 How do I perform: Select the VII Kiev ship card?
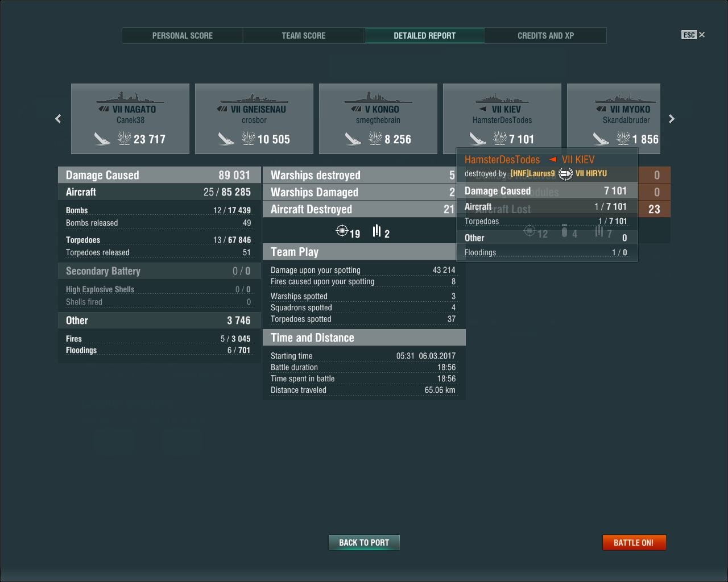pos(502,119)
